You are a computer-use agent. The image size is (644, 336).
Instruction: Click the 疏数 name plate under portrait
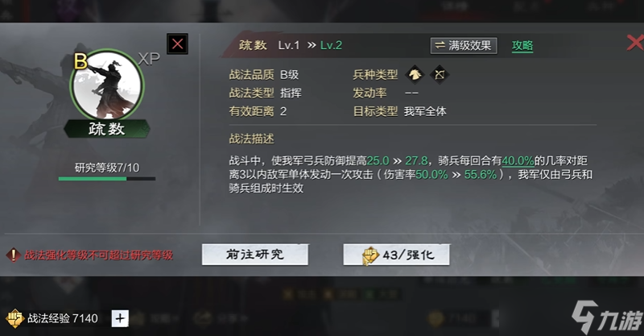107,129
